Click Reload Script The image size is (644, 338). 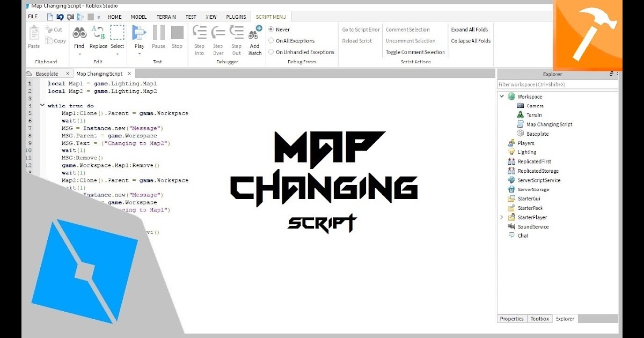pyautogui.click(x=357, y=41)
